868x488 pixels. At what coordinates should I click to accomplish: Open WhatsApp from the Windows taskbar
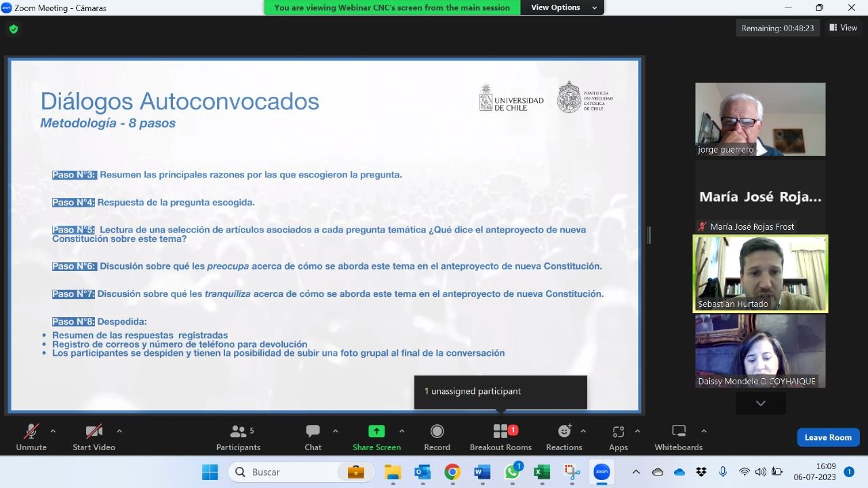coord(513,472)
